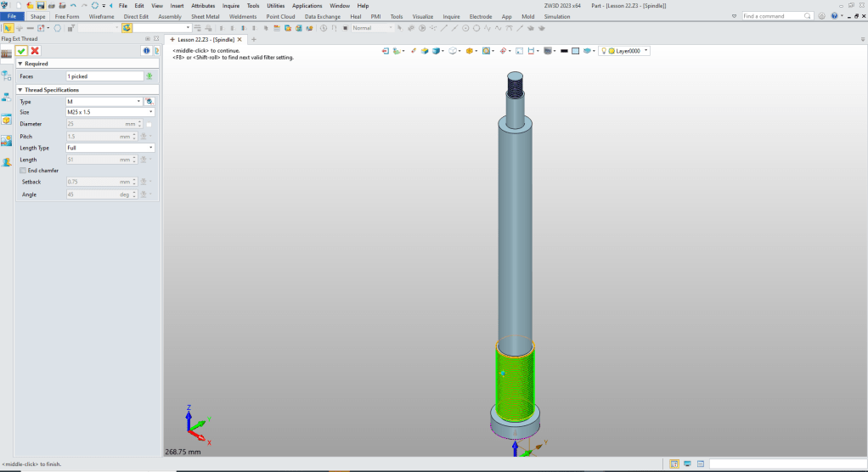This screenshot has width=868, height=472.
Task: Enable the End chamfer checkbox
Action: click(23, 171)
